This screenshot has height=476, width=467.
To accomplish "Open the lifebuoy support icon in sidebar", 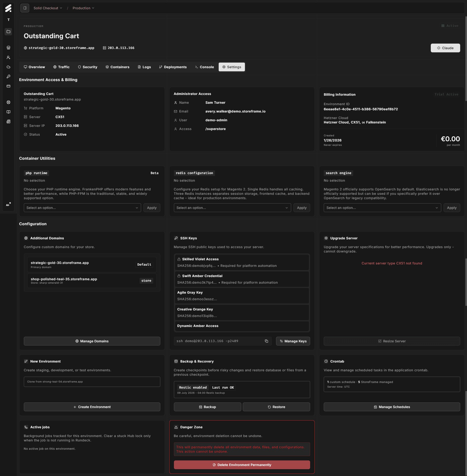I will tap(8, 102).
